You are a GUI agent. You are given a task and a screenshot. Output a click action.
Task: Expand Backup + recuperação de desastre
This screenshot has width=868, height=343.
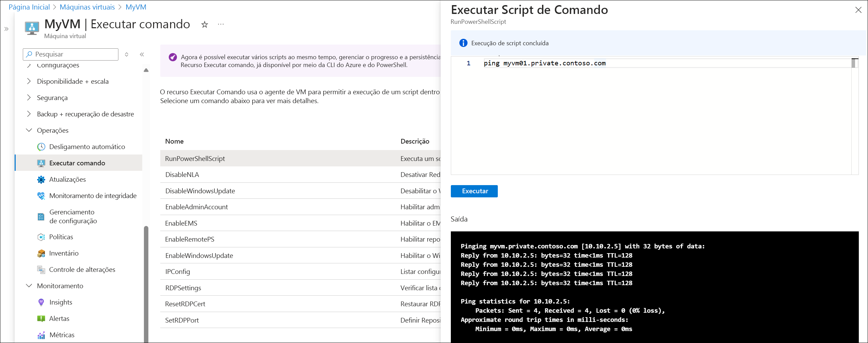(29, 114)
